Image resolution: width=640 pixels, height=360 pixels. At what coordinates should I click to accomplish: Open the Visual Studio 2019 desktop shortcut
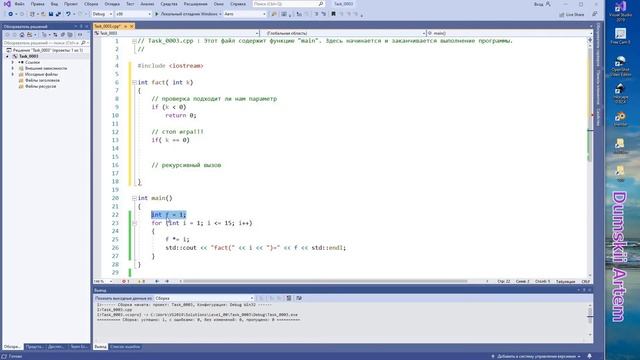(620, 11)
